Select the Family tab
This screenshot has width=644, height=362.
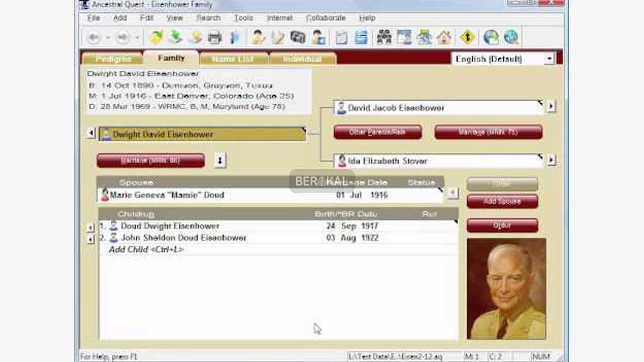point(171,58)
